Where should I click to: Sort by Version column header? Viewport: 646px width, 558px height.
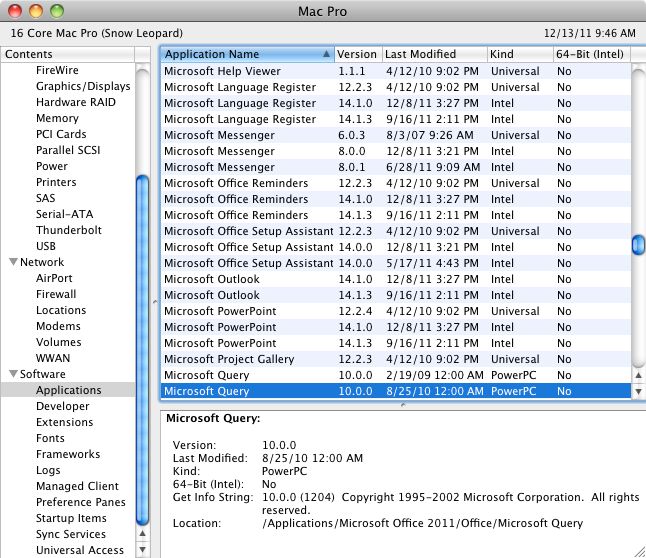358,54
